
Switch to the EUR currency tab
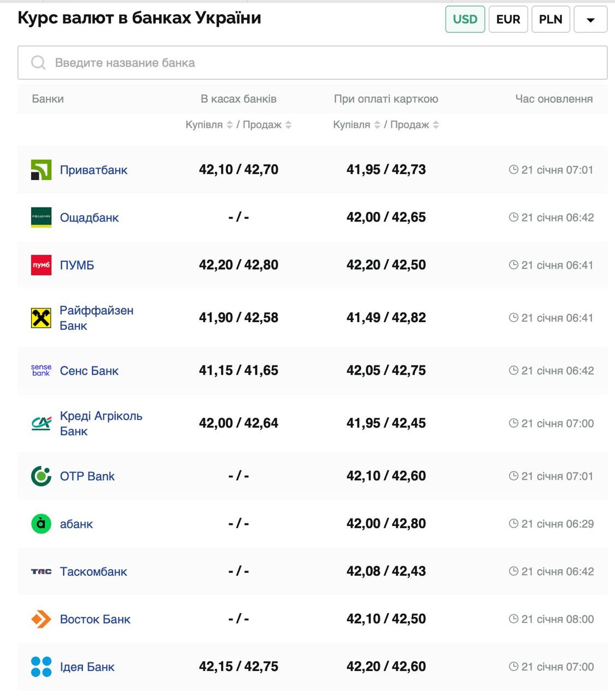pos(508,20)
